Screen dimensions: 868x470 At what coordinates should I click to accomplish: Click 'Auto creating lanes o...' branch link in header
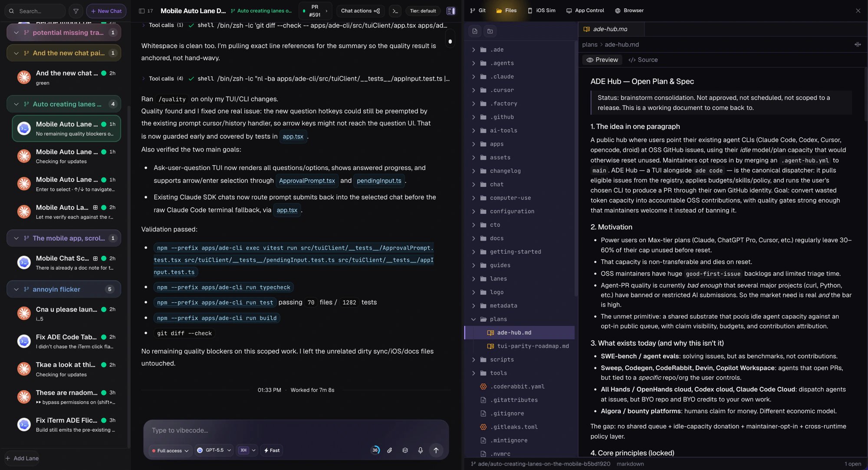(x=261, y=11)
